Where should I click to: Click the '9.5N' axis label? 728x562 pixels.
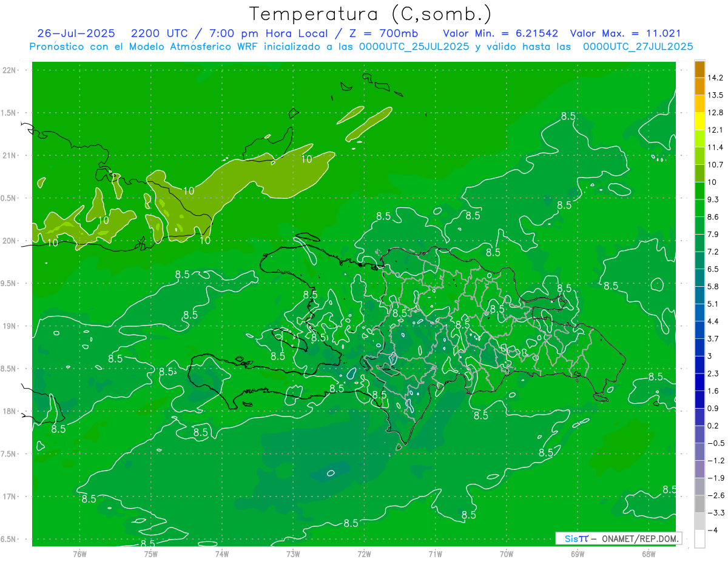(x=9, y=284)
